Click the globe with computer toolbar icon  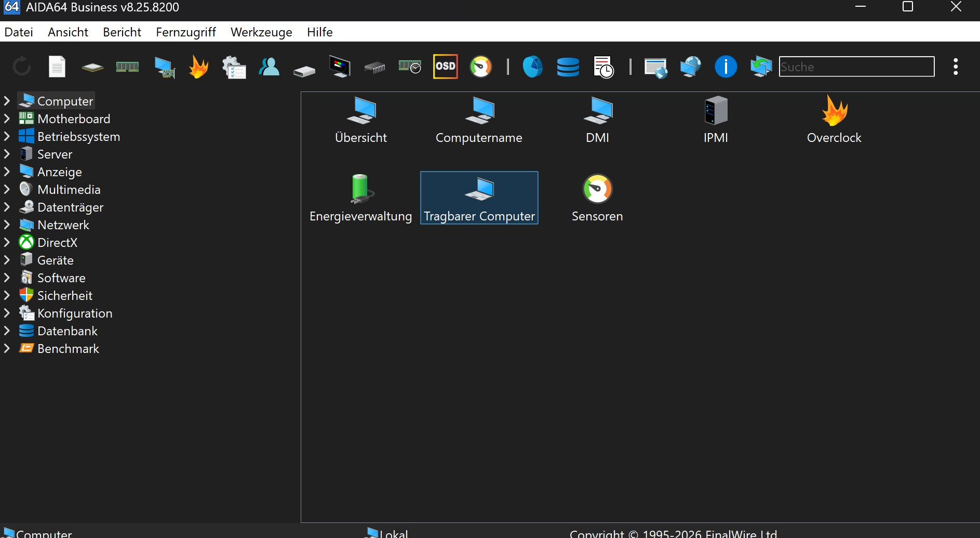click(691, 67)
